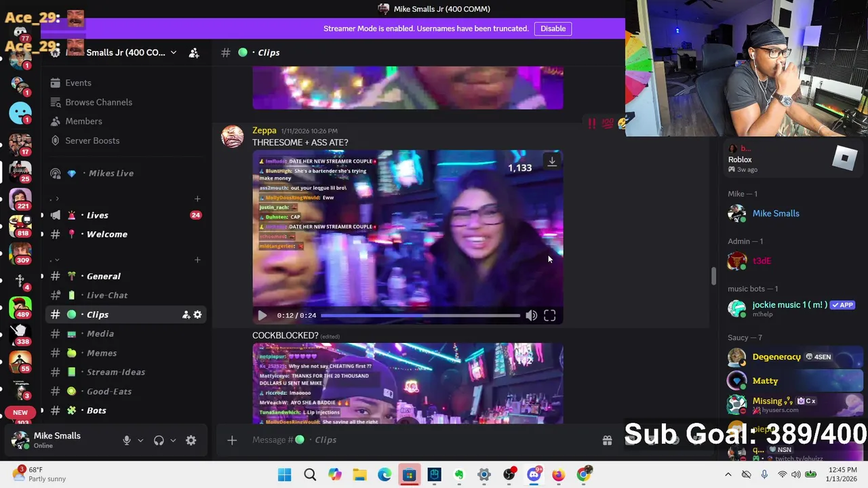Click Zeppa username in message
Screen dimensions: 868x488
264,130
